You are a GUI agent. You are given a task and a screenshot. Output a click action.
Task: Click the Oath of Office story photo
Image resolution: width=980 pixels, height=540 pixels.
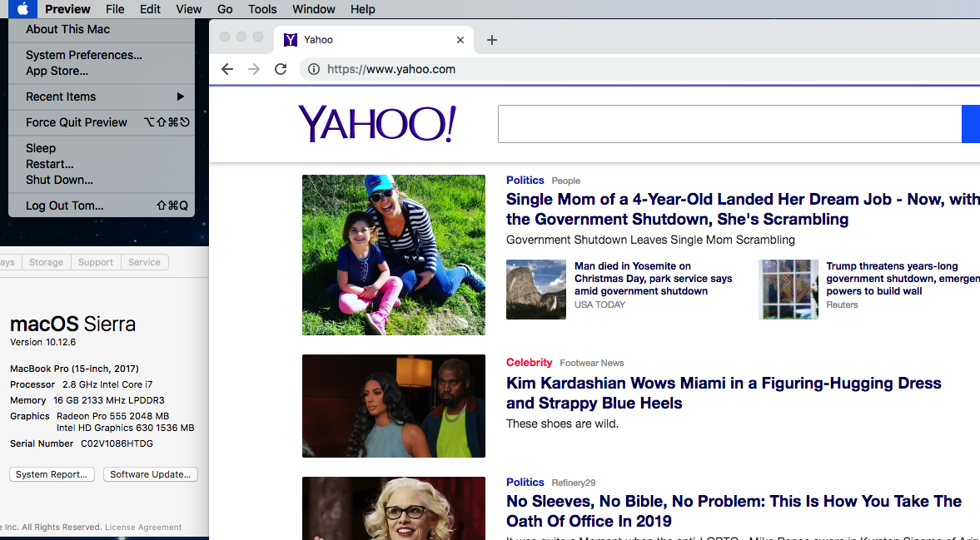[x=394, y=508]
